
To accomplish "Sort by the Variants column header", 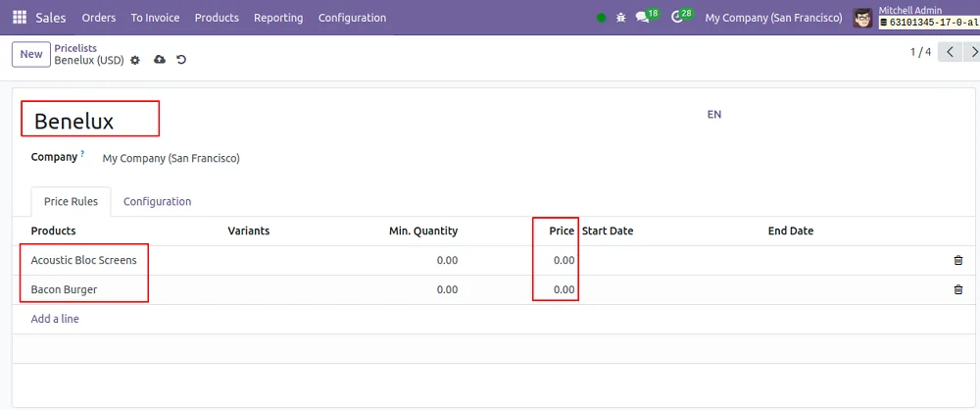I will click(x=249, y=231).
